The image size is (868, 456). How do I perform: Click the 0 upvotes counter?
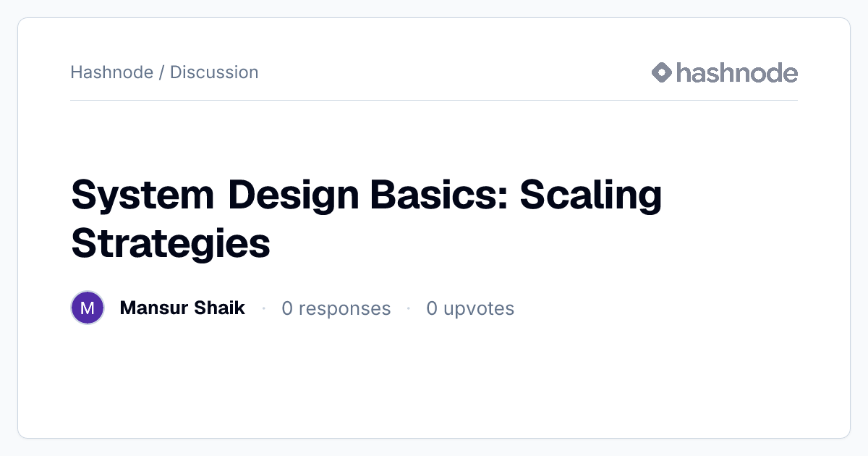pyautogui.click(x=470, y=308)
